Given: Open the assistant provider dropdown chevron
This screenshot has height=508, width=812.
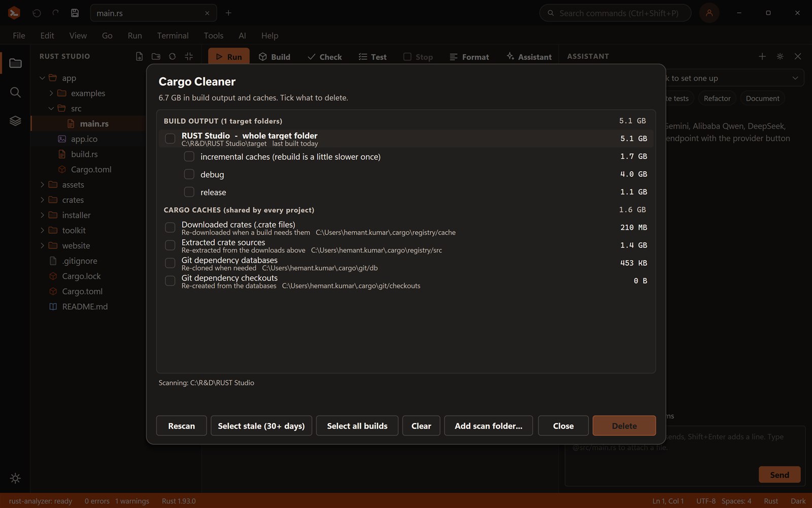Looking at the screenshot, I should click(x=795, y=78).
